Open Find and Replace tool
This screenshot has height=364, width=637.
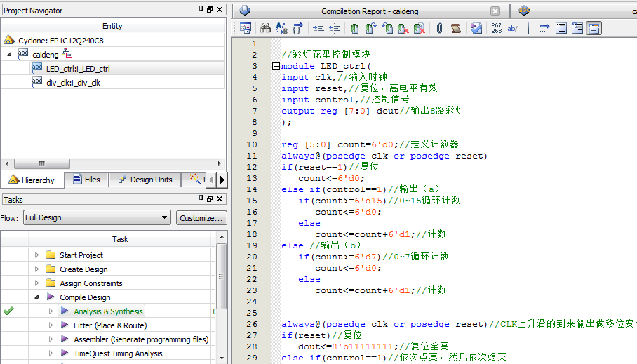[281, 28]
